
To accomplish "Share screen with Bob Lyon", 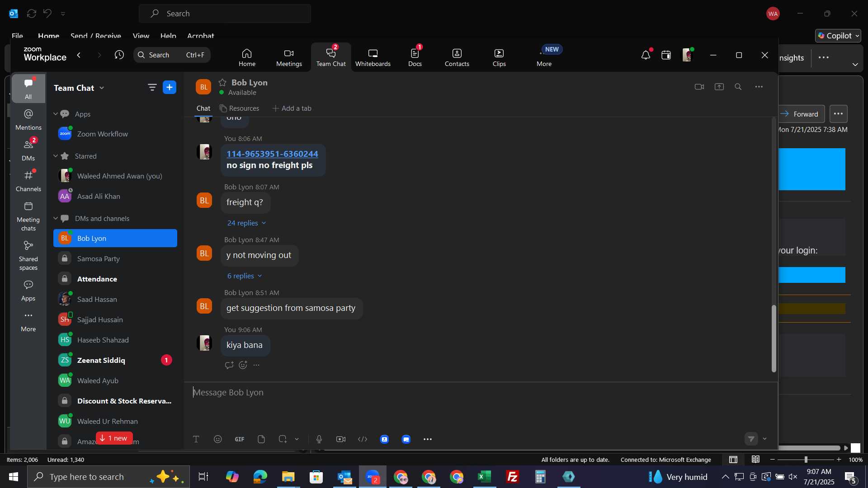I will (719, 87).
